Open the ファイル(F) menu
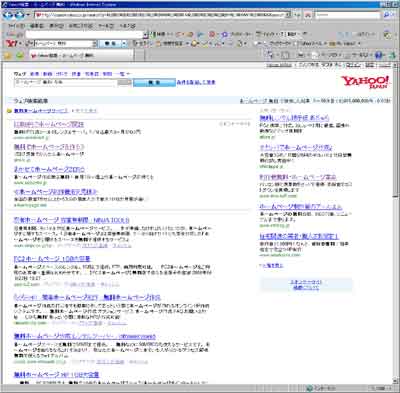This screenshot has height=393, width=400. click(x=16, y=26)
